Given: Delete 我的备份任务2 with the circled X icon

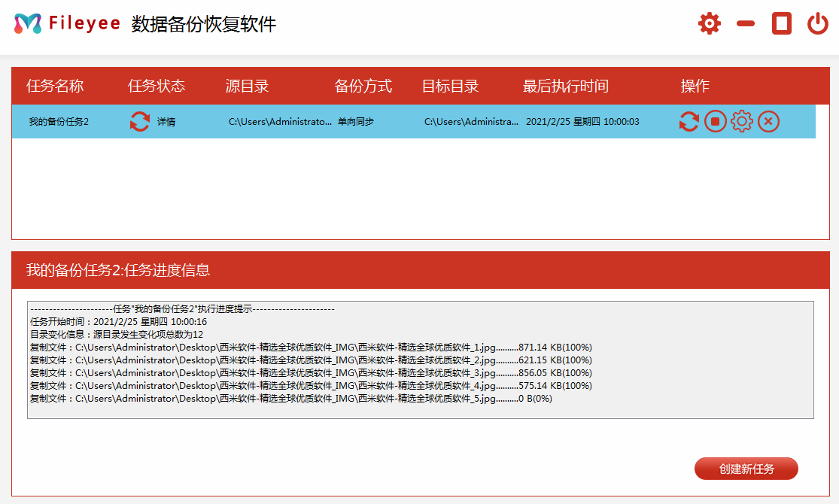Looking at the screenshot, I should point(768,121).
